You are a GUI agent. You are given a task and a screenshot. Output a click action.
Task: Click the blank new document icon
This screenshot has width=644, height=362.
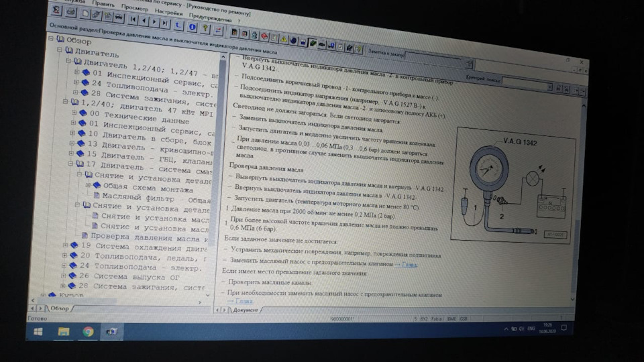85,14
